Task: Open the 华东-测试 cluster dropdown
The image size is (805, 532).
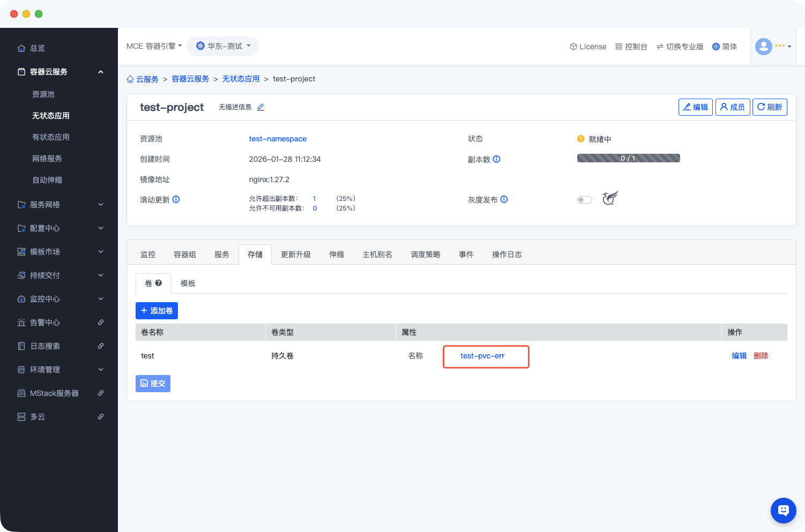Action: pos(223,46)
